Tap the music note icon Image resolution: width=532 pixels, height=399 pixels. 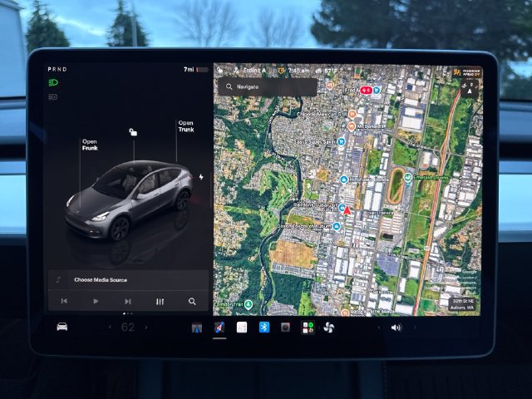(x=58, y=279)
